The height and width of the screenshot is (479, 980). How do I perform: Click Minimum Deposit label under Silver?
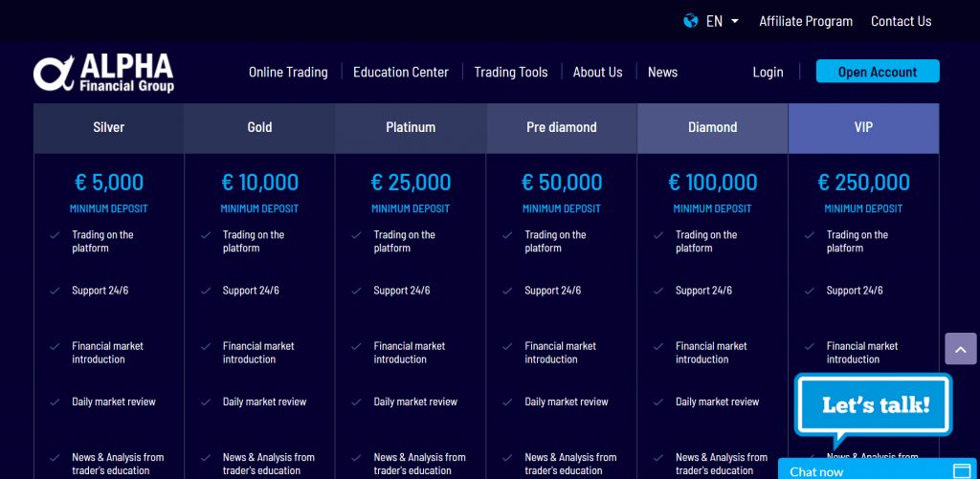[x=109, y=208]
